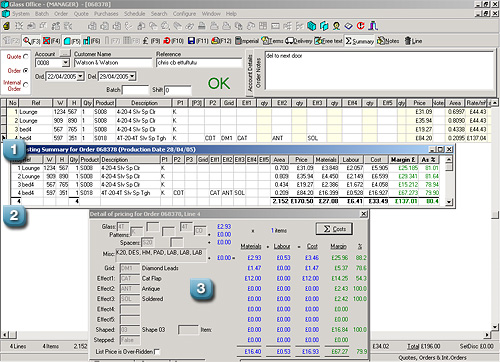Click the F6 toolbar button
This screenshot has height=362, width=500.
[91, 41]
